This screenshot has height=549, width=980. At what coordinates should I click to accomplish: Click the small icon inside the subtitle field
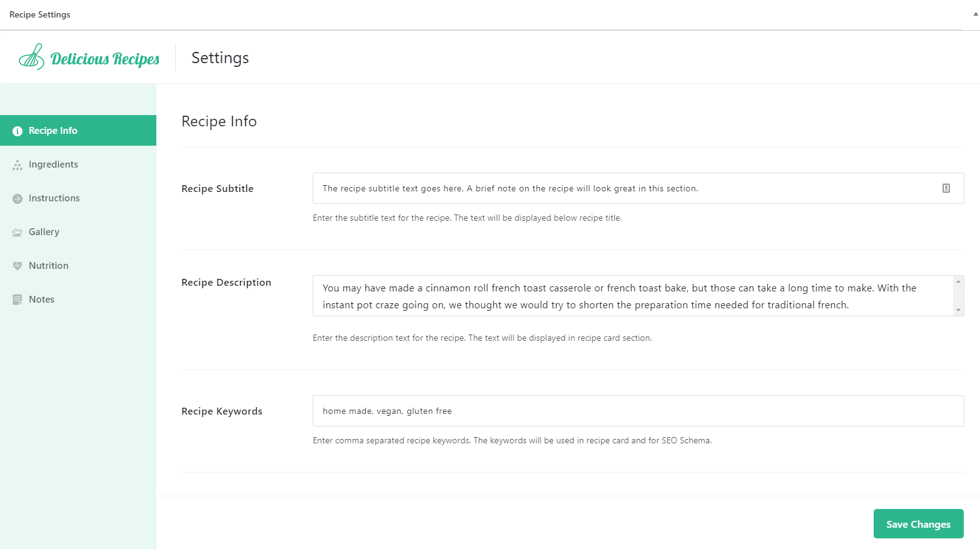click(x=946, y=188)
